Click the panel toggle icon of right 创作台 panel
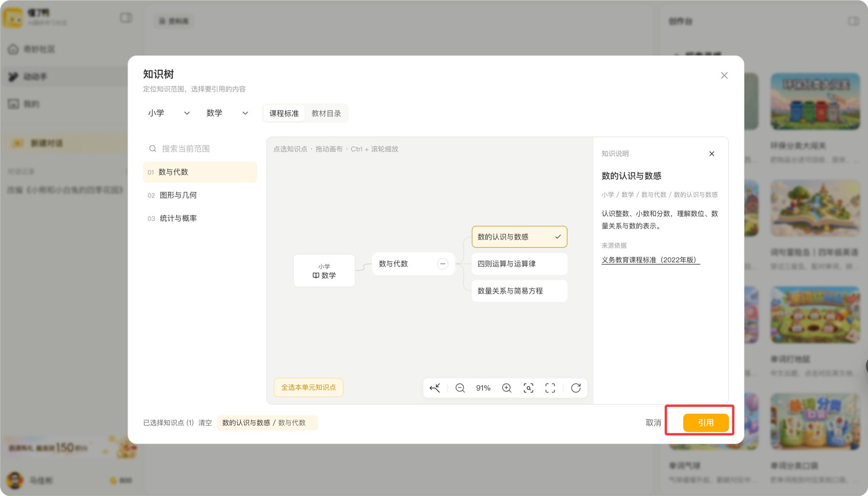868x496 pixels. (853, 21)
